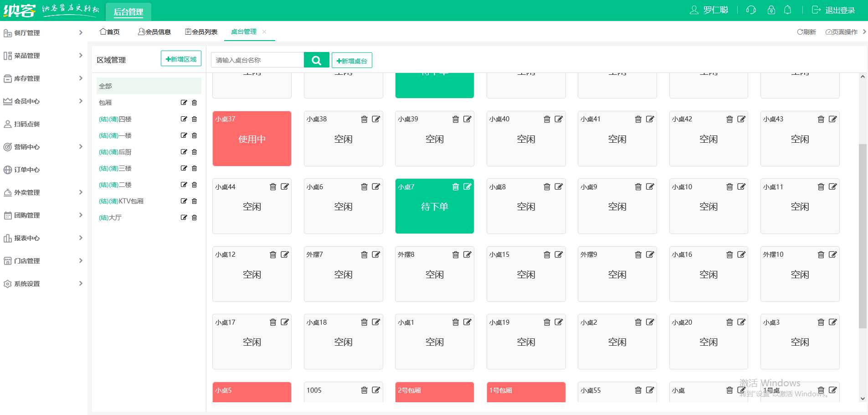Edit table 小桌10
The height and width of the screenshot is (415, 868).
(x=741, y=187)
